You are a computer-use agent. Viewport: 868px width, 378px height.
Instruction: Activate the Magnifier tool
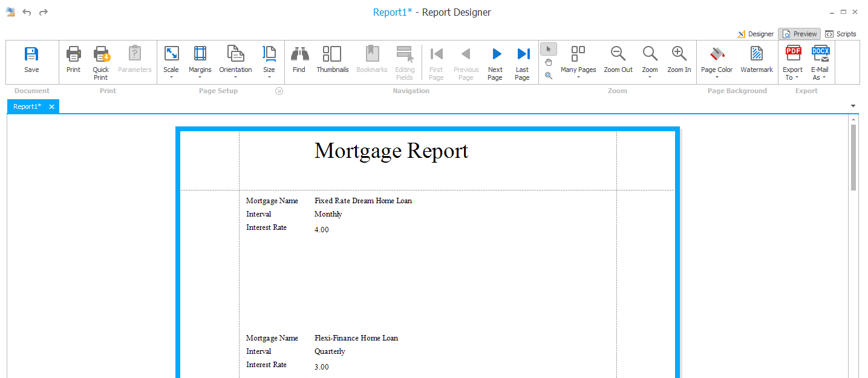pyautogui.click(x=548, y=75)
